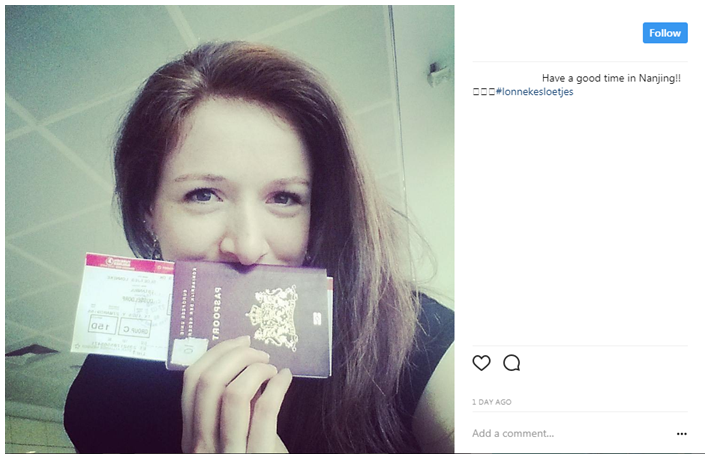Click the empty emoji boxes before the hashtag
This screenshot has width=710, height=459.
click(x=484, y=92)
